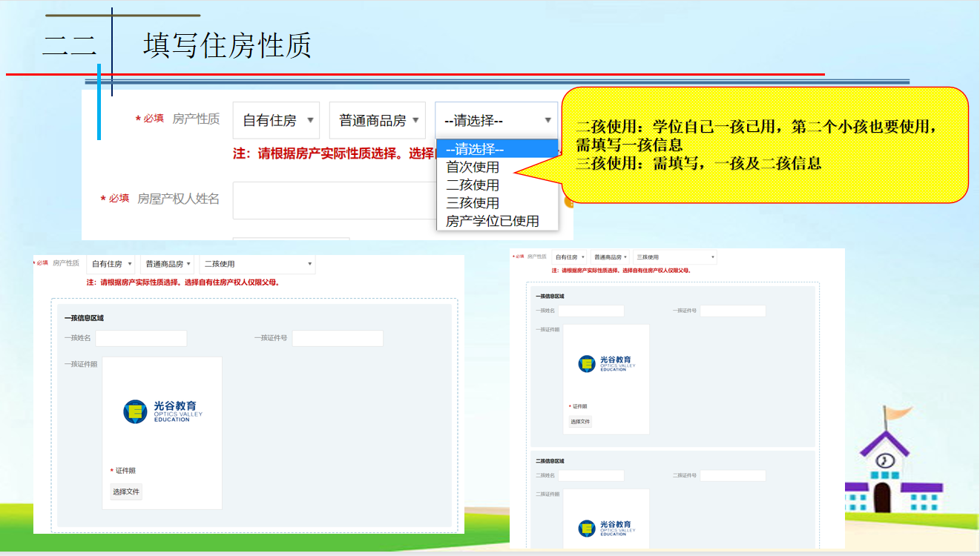Select 房产学位已使用 in the dropdown list
Screen dimensions: 980x556
pos(492,221)
